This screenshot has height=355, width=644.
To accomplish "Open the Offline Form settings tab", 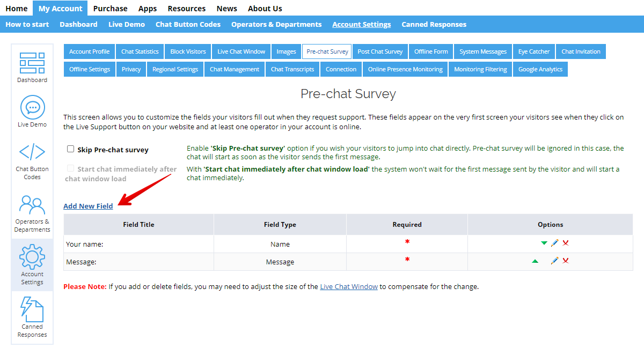I will coord(431,51).
